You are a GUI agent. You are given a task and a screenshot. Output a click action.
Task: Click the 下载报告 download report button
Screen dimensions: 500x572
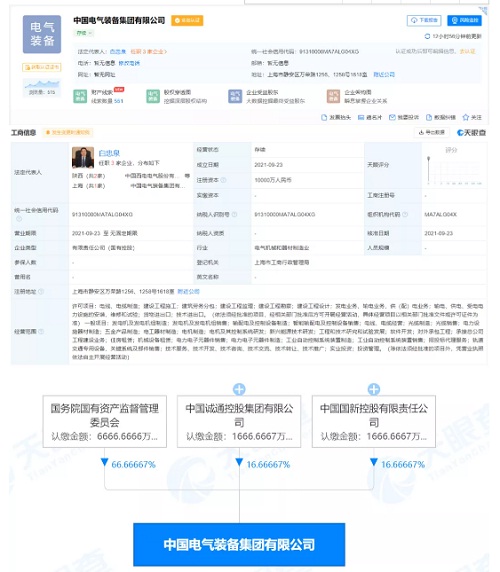pyautogui.click(x=424, y=20)
